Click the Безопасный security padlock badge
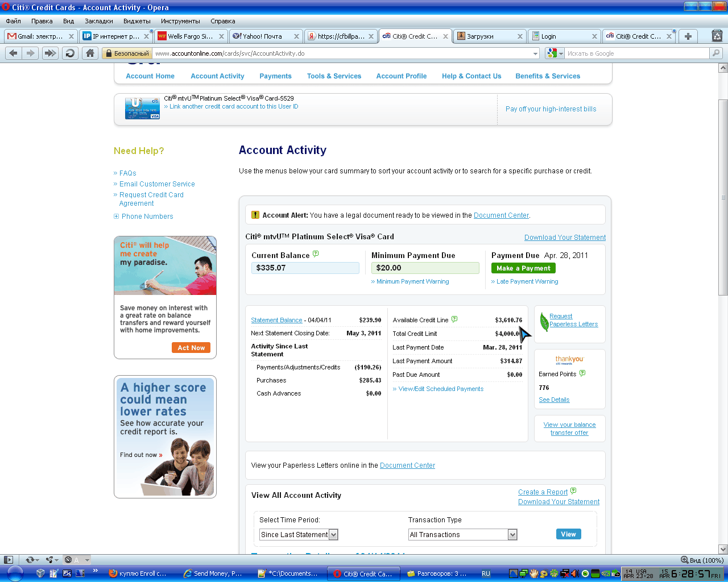Image resolution: width=728 pixels, height=582 pixels. click(127, 53)
